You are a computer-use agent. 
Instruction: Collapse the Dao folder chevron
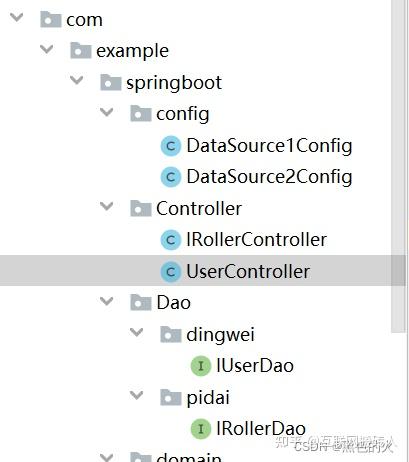tap(107, 301)
